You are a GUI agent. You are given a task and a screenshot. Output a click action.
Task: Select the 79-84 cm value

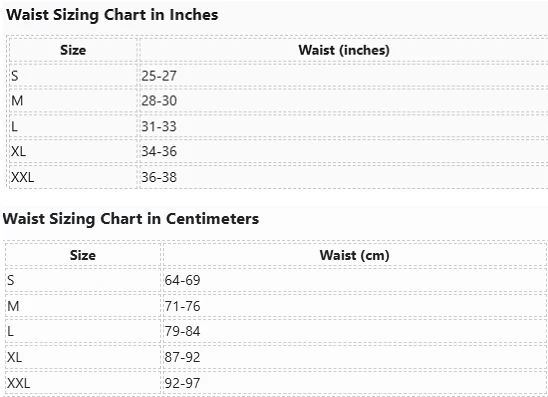pos(182,331)
